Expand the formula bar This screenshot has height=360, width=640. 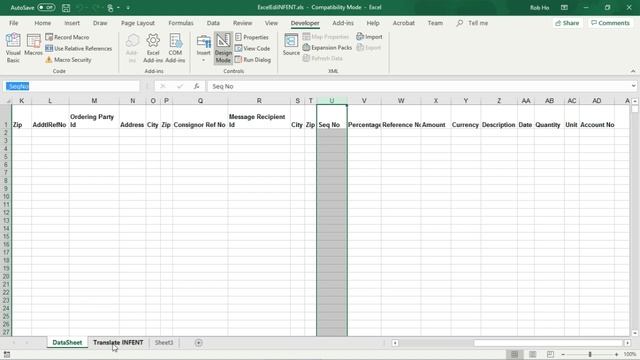point(633,86)
